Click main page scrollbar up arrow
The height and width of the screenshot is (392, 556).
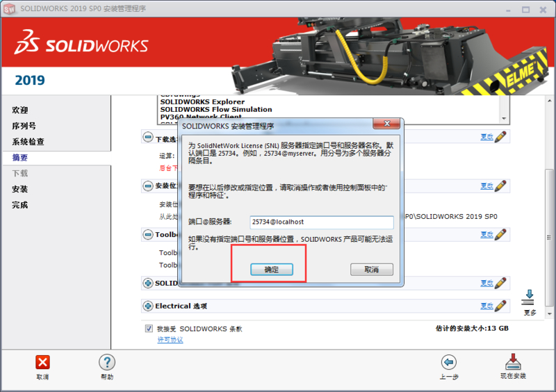pos(549,101)
